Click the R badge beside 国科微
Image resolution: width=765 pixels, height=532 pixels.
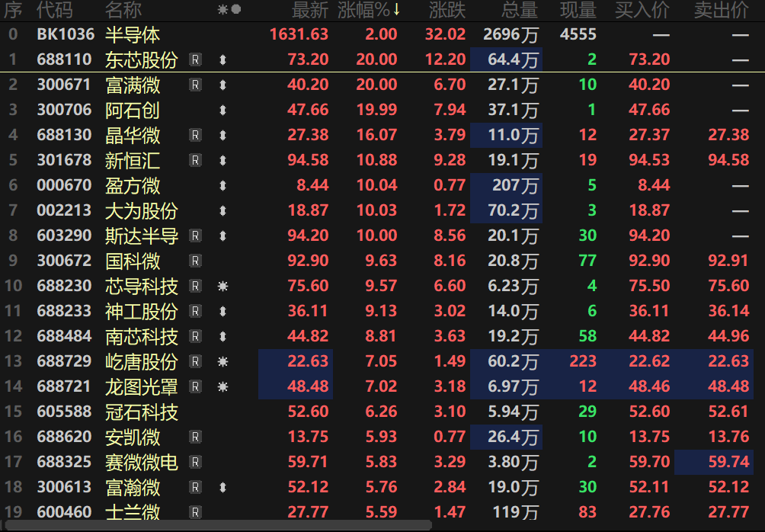click(x=195, y=261)
